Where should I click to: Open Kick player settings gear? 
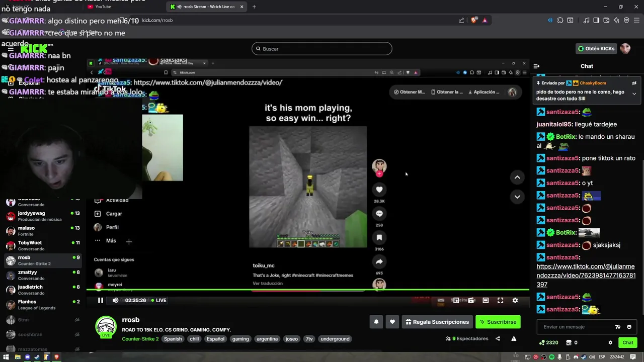coord(515,300)
